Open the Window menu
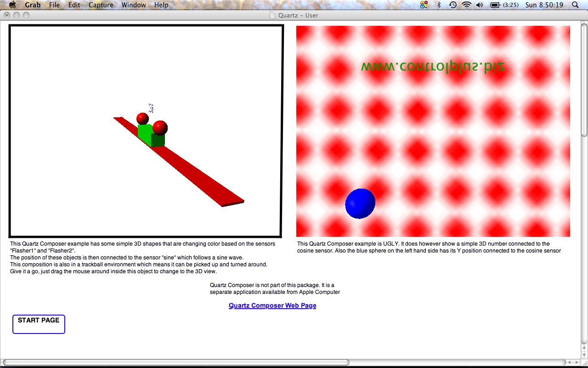Screen dimensions: 588x368 point(134,5)
